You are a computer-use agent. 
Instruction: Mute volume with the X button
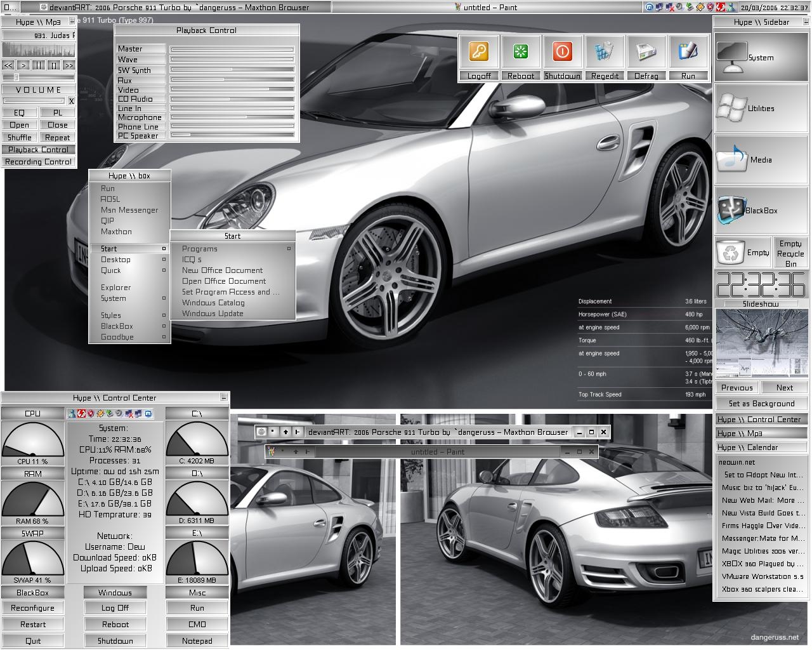(71, 101)
